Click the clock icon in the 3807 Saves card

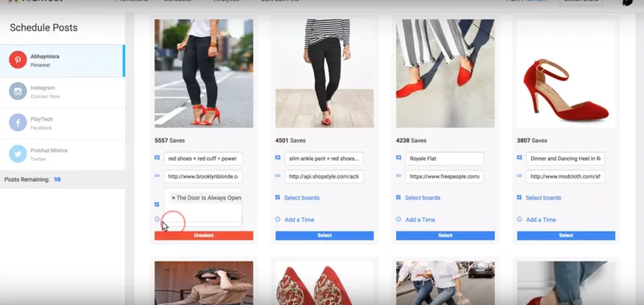519,220
